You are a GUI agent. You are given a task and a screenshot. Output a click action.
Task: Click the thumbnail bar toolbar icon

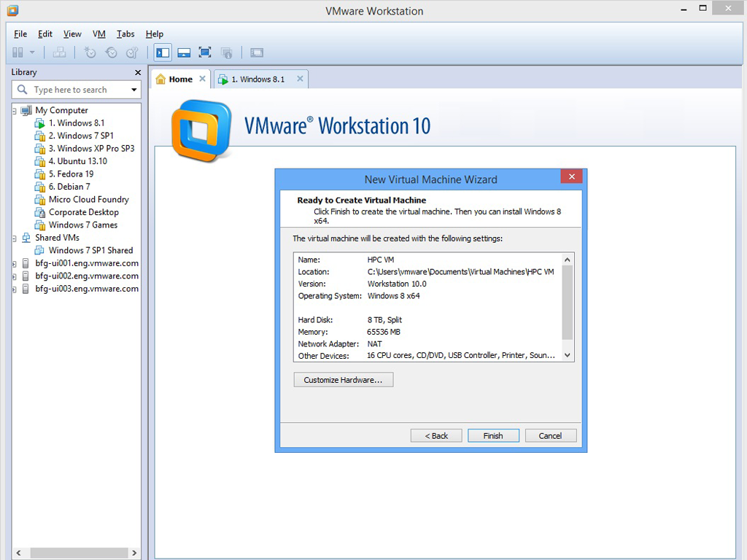pos(184,52)
